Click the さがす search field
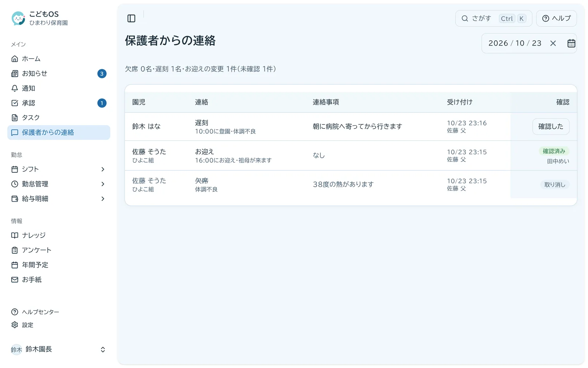This screenshot has height=368, width=588. [494, 18]
